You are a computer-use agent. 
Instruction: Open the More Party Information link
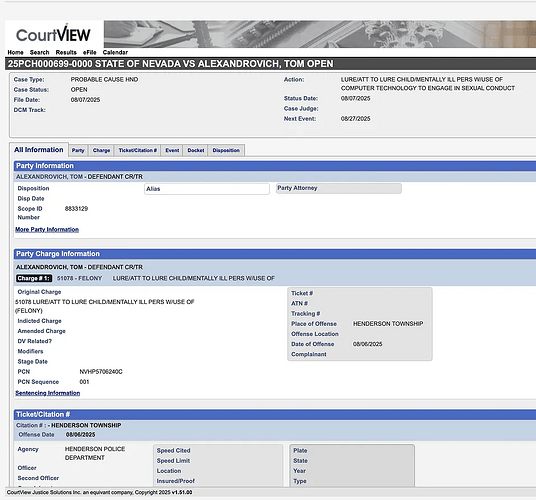[x=47, y=229]
